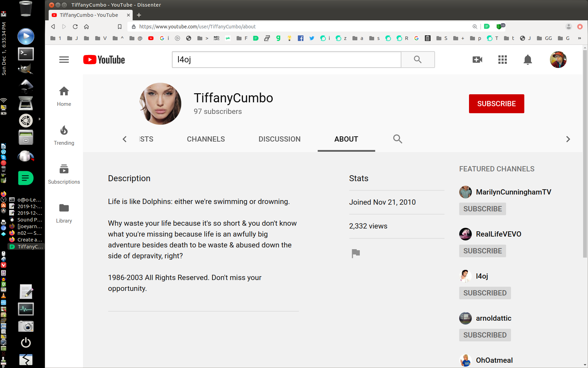Open the YouTube apps grid
Screen dimensions: 588x368
(x=503, y=60)
